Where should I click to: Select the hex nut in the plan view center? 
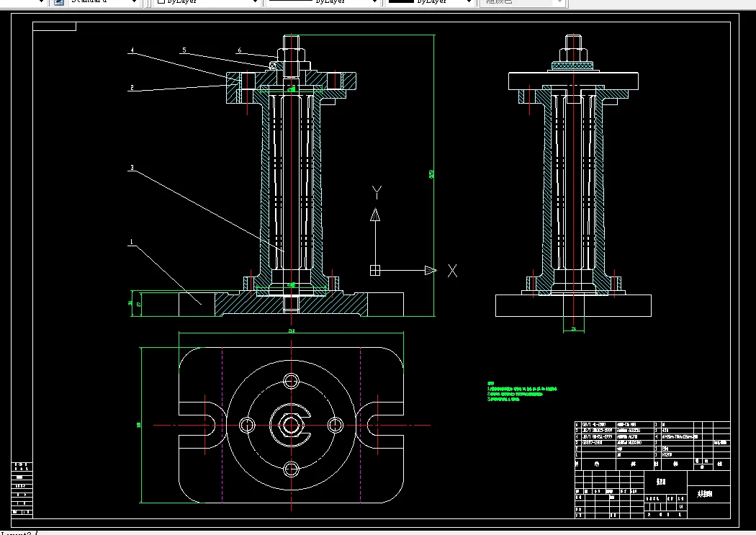point(291,425)
